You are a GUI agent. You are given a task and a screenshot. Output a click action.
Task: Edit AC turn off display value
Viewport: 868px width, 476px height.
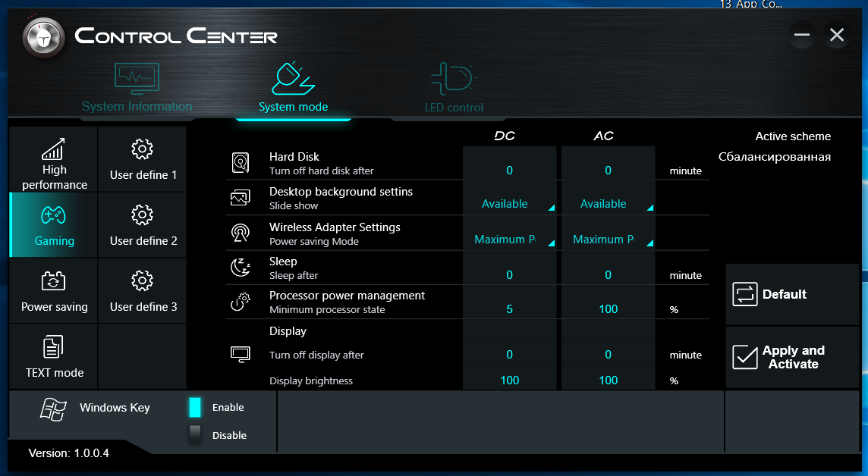coord(608,355)
